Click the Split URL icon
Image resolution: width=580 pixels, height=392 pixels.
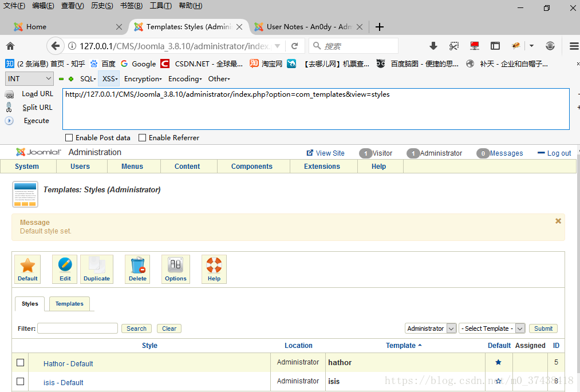tap(9, 107)
